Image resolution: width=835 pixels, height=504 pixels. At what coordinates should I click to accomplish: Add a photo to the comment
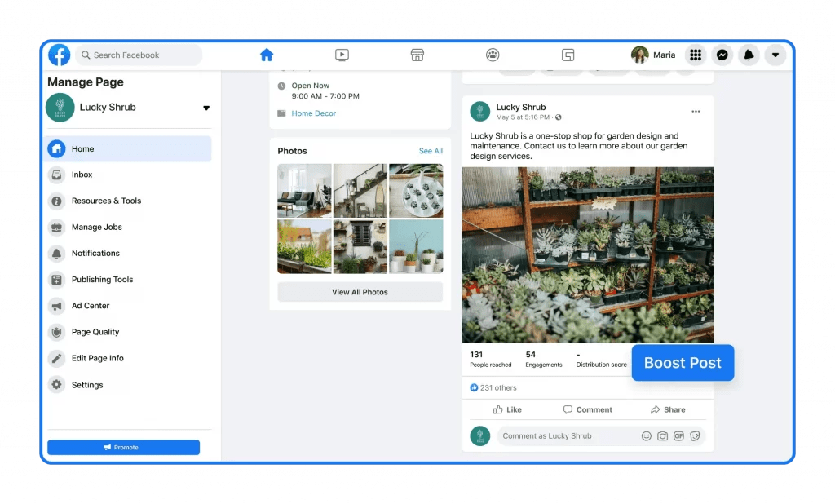pyautogui.click(x=663, y=435)
